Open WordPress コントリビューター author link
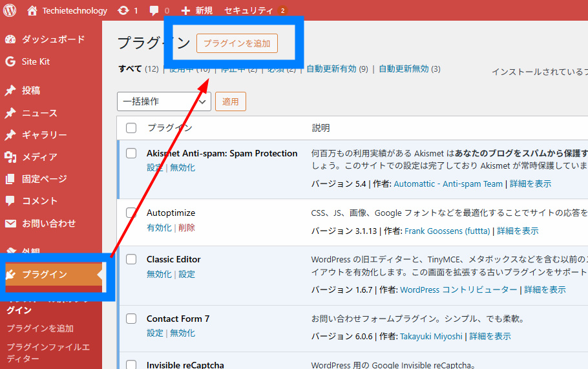 click(459, 290)
